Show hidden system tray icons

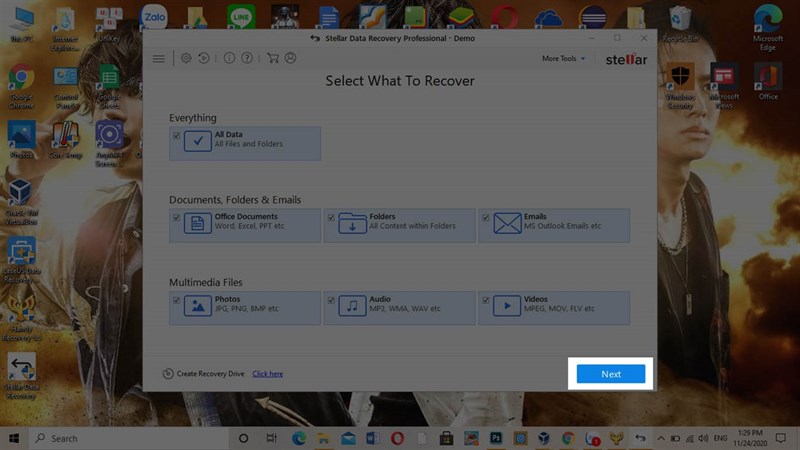point(661,438)
